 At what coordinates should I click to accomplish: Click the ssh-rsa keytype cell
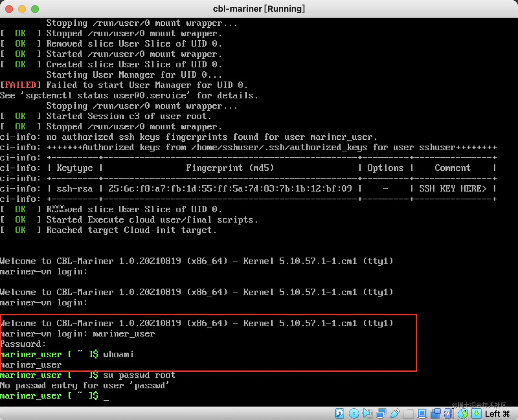(x=75, y=189)
